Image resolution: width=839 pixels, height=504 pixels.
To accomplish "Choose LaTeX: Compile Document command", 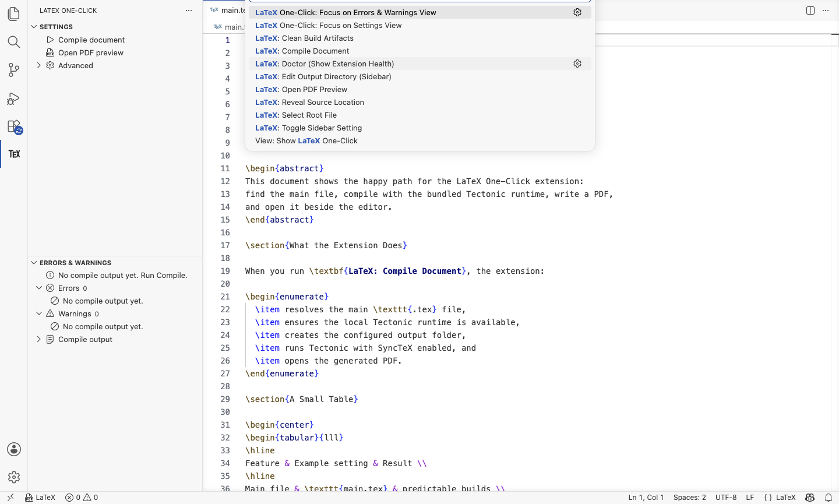I will (420, 51).
